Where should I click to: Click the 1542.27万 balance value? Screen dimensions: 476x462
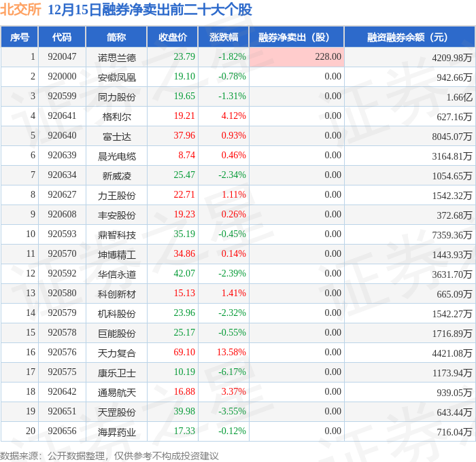[x=452, y=314]
